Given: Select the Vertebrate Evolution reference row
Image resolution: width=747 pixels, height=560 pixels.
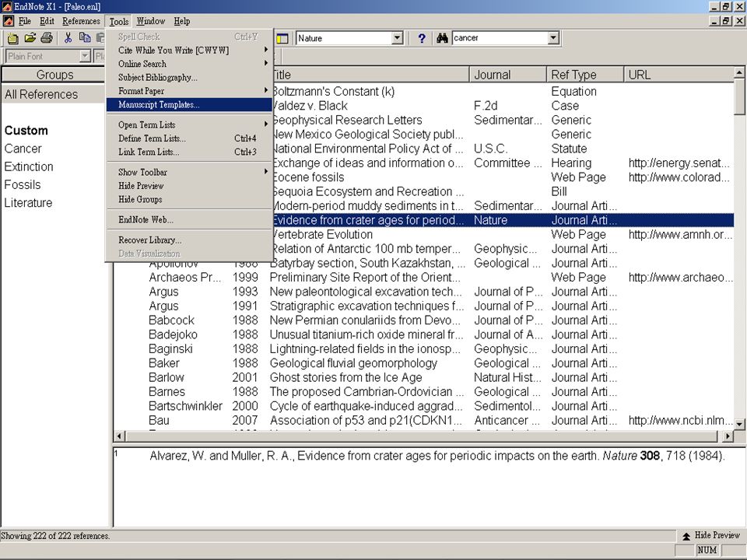Looking at the screenshot, I should pyautogui.click(x=503, y=234).
